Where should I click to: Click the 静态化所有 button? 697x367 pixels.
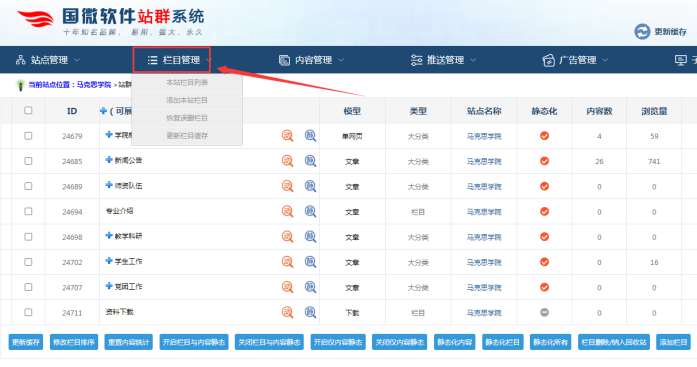550,342
